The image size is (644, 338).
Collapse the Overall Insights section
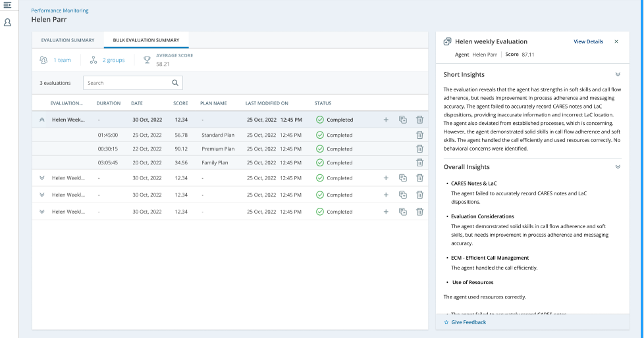(x=618, y=167)
